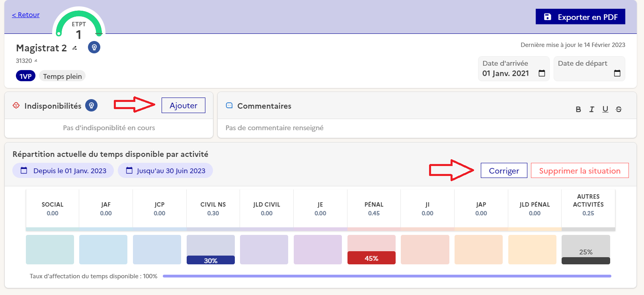Click the lightbulb help icon beside Magistrat 2
This screenshot has width=644, height=295.
pos(94,47)
